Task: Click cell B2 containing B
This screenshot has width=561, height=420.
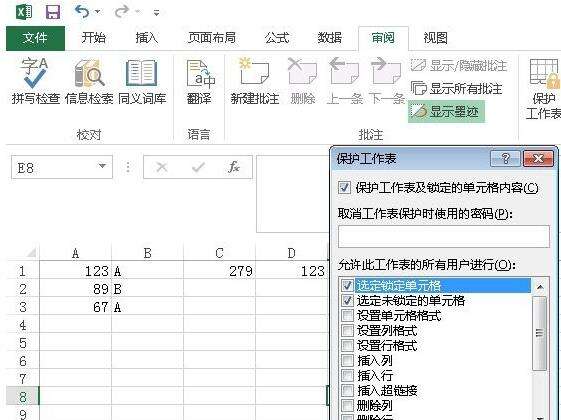Action: point(147,289)
